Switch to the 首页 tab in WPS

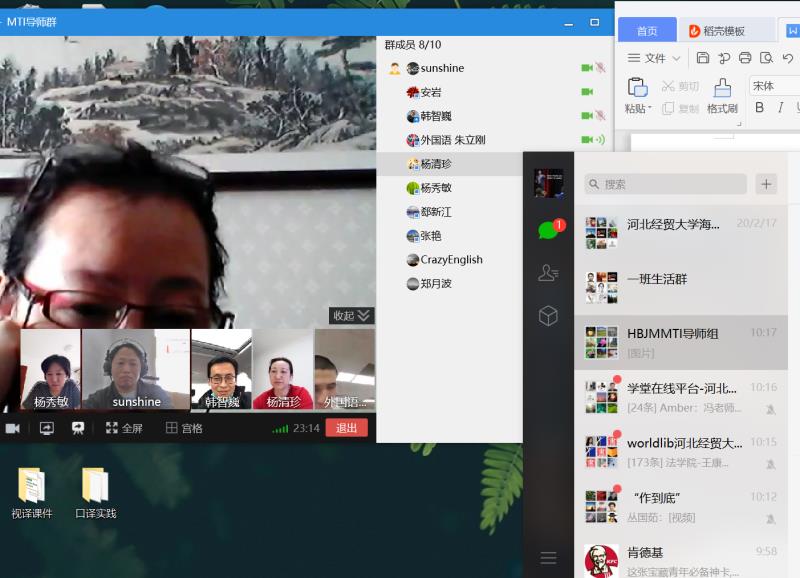tap(648, 31)
